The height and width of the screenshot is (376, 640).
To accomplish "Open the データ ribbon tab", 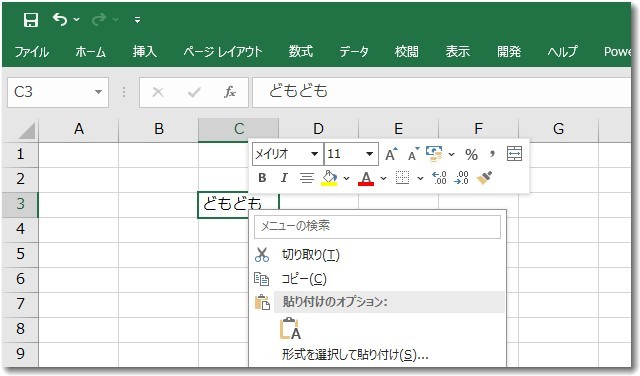I will coord(354,52).
